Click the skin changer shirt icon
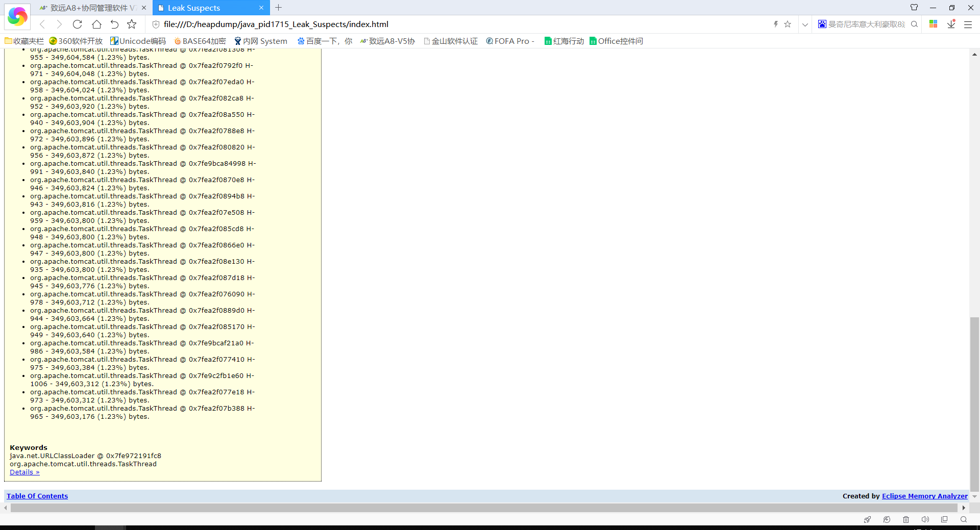This screenshot has width=980, height=530. pyautogui.click(x=914, y=8)
